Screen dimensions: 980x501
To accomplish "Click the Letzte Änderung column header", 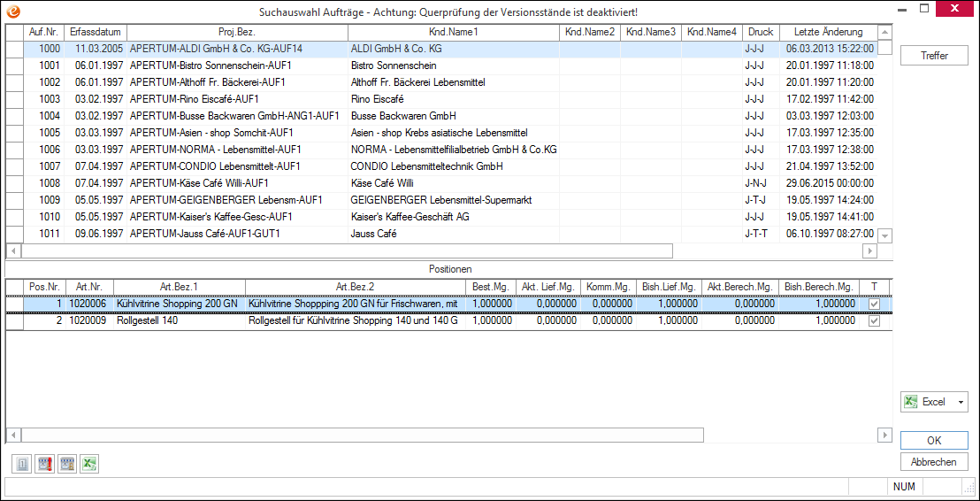I will click(x=828, y=32).
